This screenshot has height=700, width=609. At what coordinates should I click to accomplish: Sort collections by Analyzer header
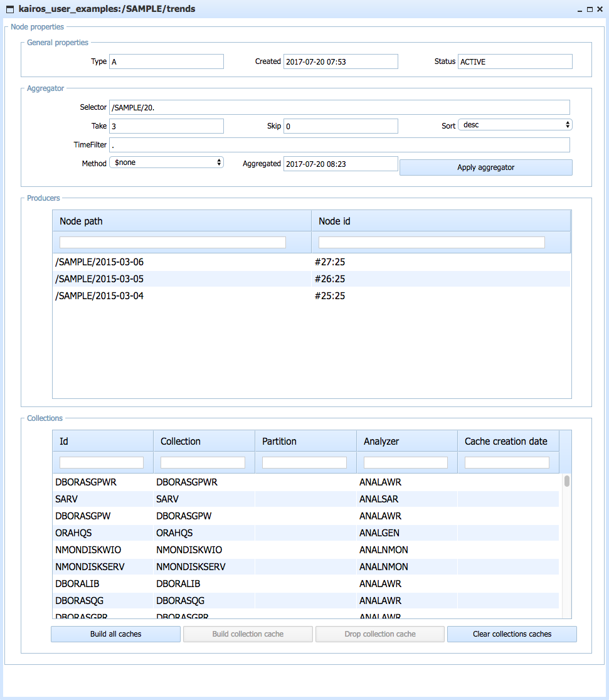pyautogui.click(x=407, y=441)
